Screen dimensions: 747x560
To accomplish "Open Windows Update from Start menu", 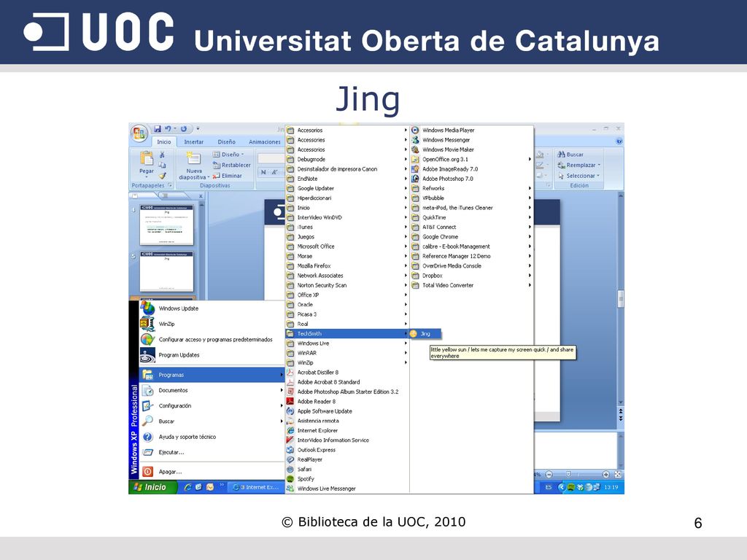I will point(212,308).
